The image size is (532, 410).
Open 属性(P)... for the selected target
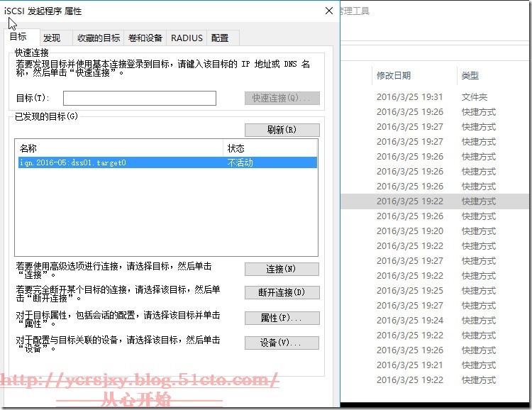[282, 318]
